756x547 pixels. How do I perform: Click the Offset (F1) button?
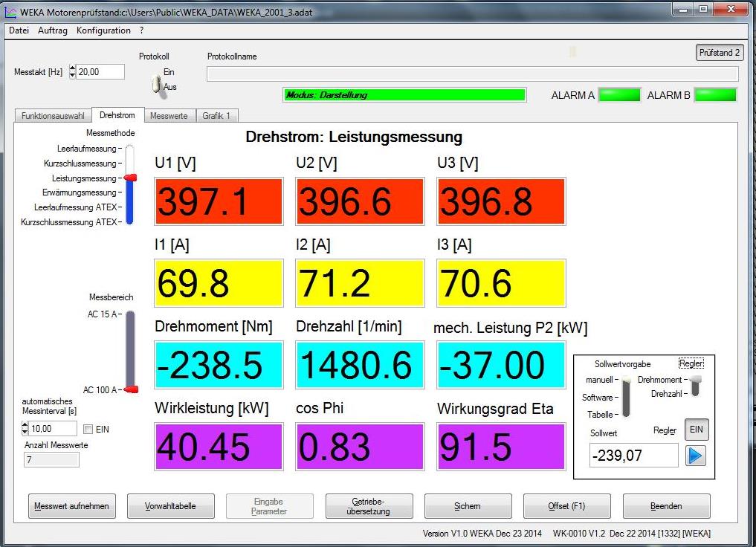click(x=567, y=506)
